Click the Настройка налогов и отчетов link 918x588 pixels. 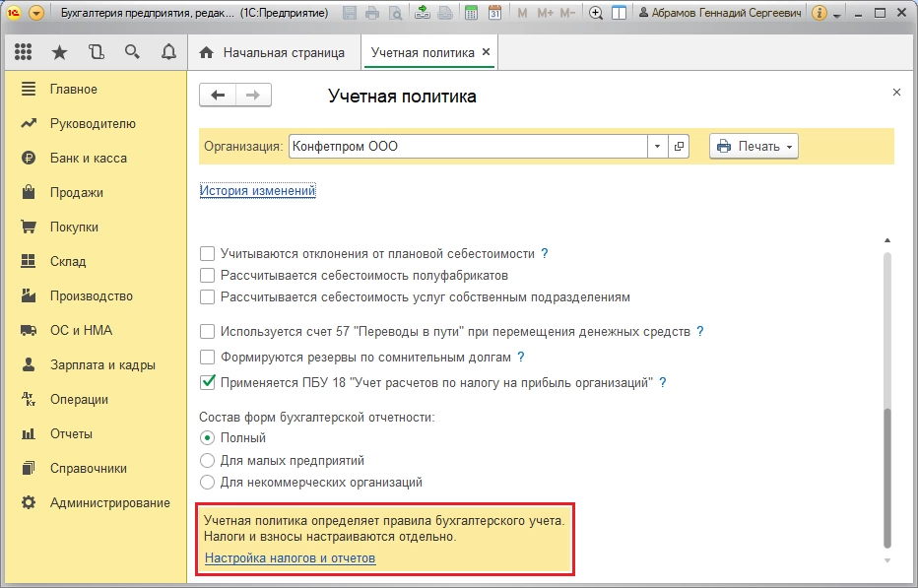point(290,558)
